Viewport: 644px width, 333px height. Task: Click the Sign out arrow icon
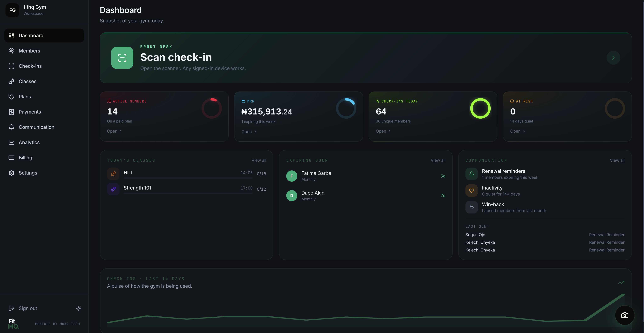(11, 308)
